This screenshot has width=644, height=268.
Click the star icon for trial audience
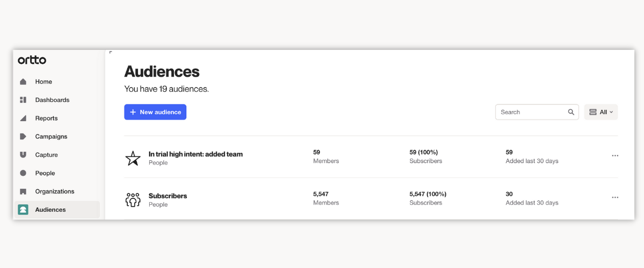(x=133, y=158)
